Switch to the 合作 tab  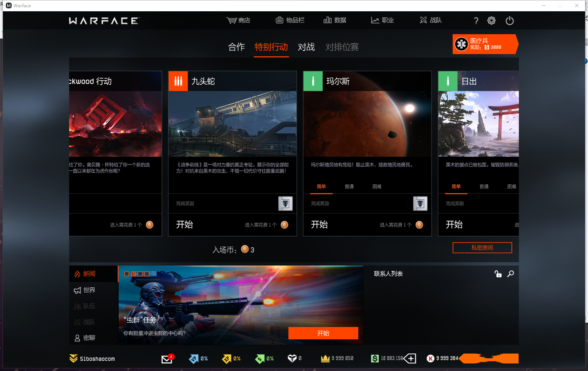pyautogui.click(x=236, y=47)
